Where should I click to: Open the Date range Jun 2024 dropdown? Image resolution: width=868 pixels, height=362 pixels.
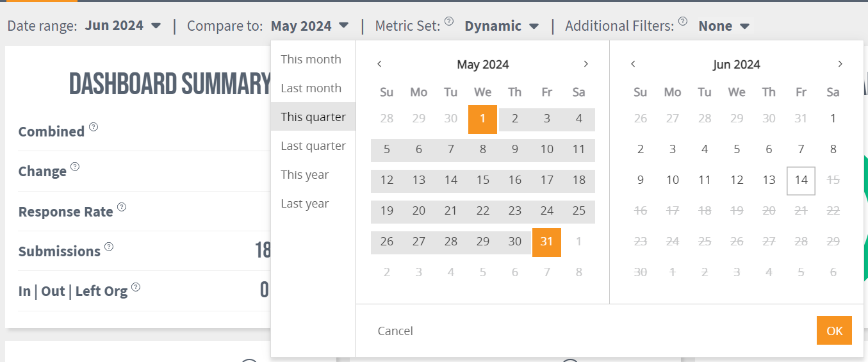tap(123, 26)
